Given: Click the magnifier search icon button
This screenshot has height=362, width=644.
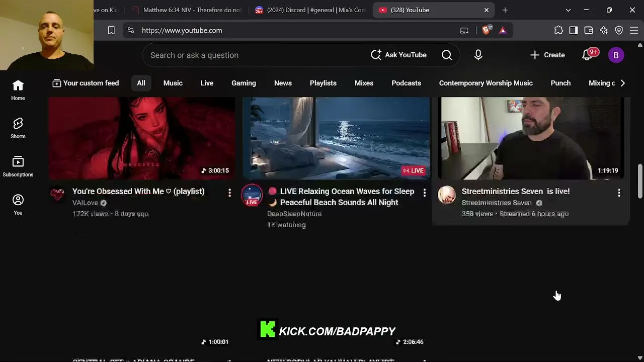Looking at the screenshot, I should [x=447, y=55].
